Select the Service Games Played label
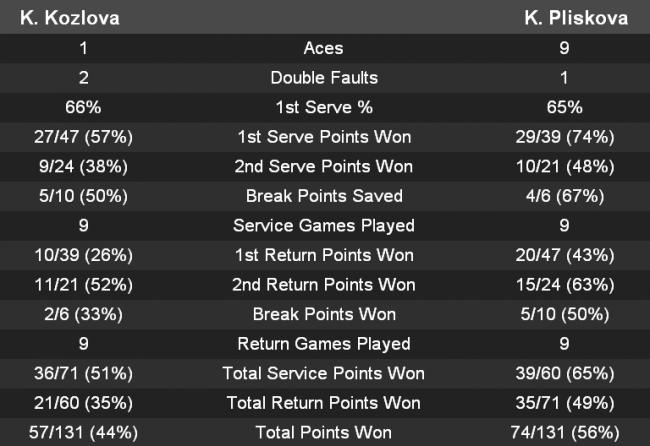This screenshot has height=446, width=650. click(325, 225)
